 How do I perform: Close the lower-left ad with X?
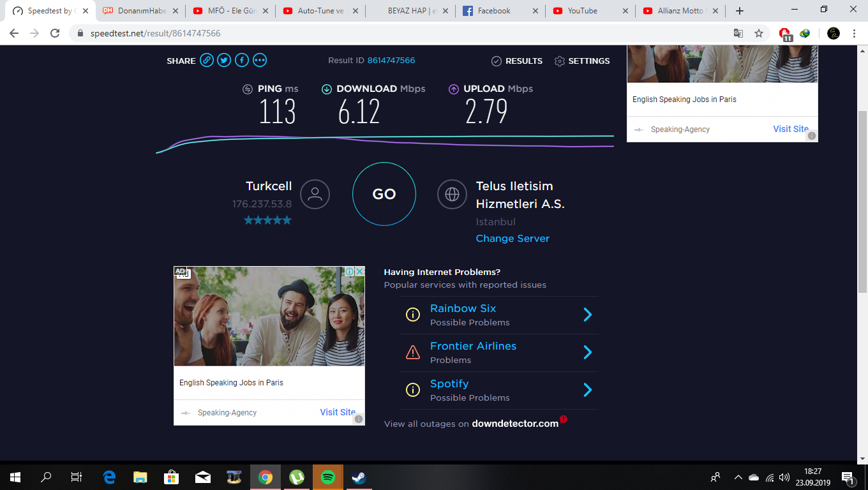tap(360, 271)
